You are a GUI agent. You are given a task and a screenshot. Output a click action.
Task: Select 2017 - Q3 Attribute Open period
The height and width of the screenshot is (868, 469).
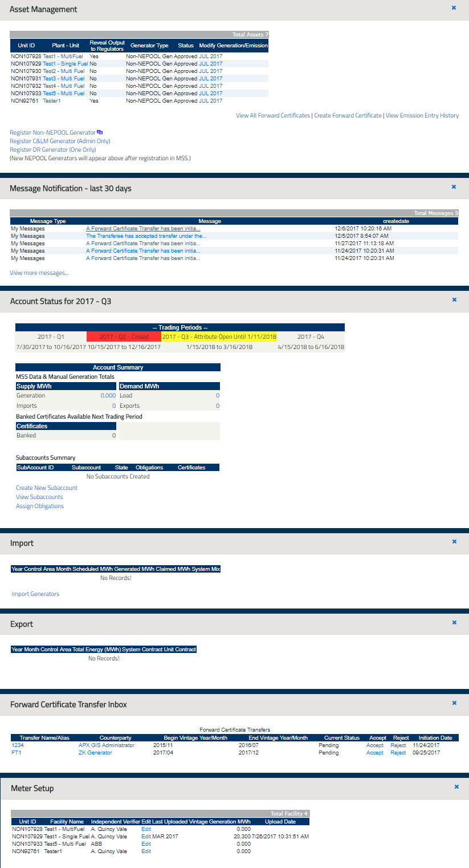pyautogui.click(x=219, y=336)
